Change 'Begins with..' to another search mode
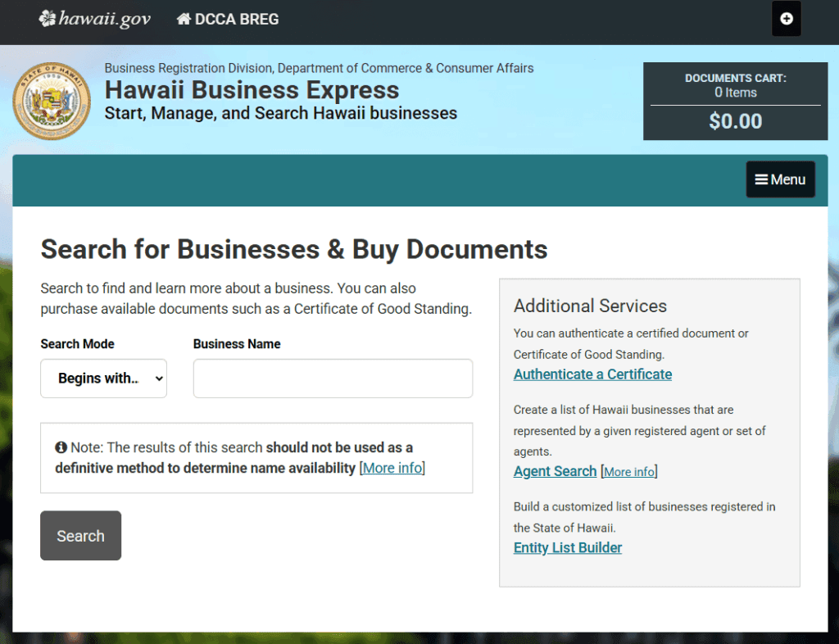This screenshot has width=839, height=644. tap(103, 378)
